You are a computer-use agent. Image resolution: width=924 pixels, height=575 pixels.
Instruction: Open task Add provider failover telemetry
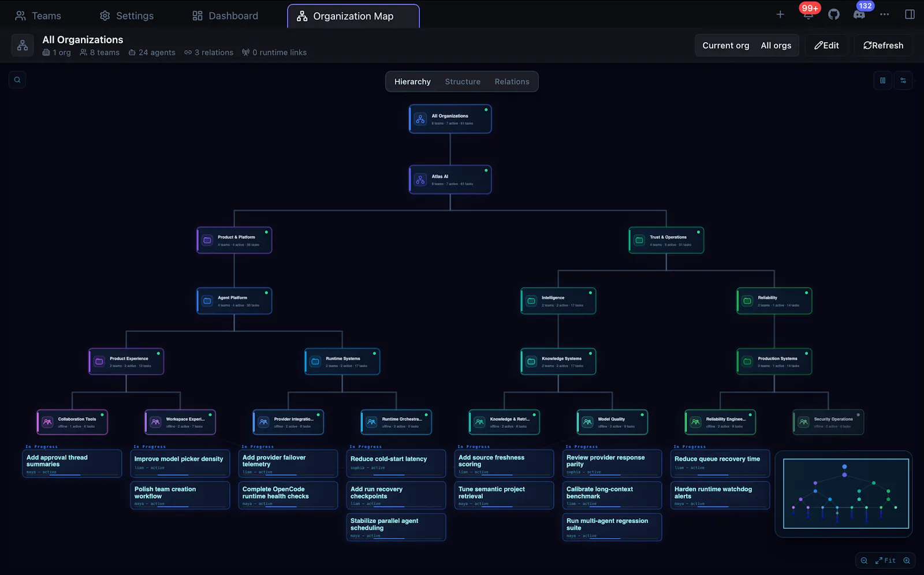click(x=288, y=464)
